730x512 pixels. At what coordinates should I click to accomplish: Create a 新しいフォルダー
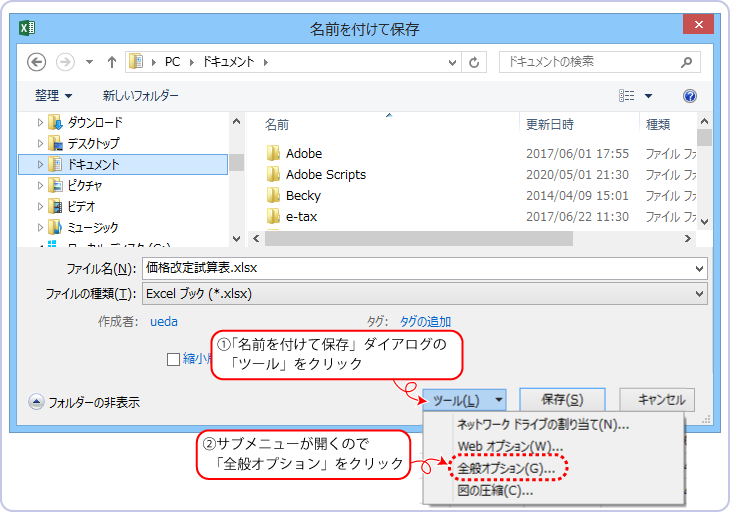click(x=140, y=96)
